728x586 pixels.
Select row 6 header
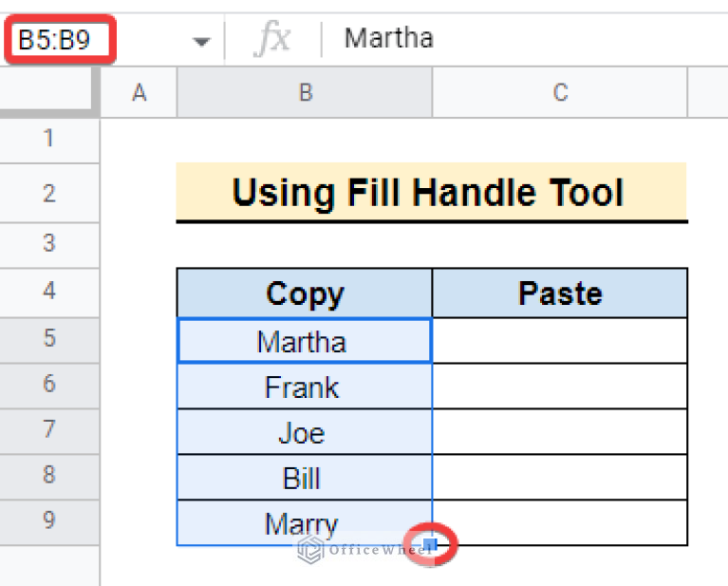pos(49,387)
